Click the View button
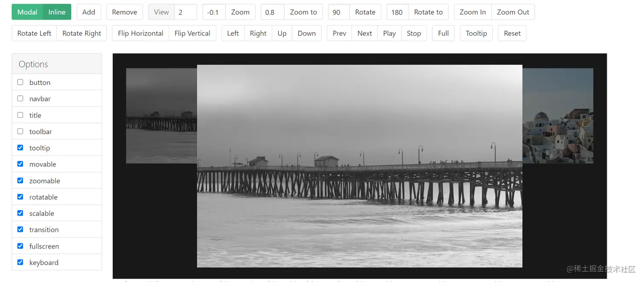 pyautogui.click(x=161, y=12)
